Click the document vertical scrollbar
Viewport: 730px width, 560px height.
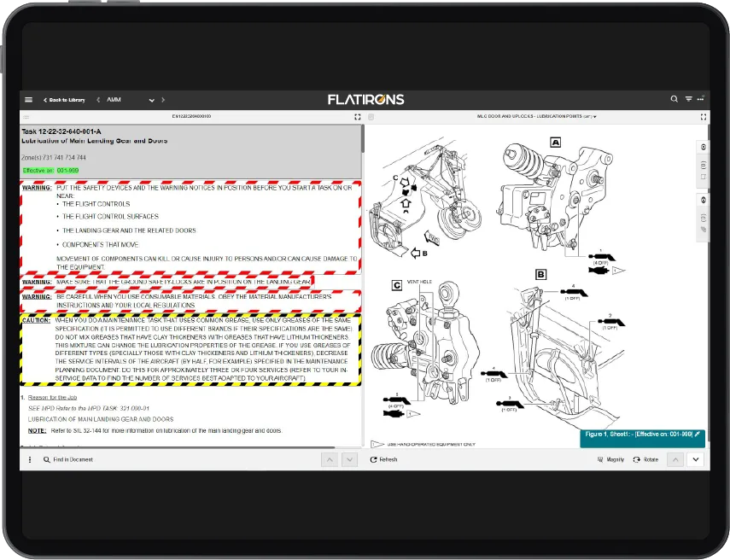363,137
